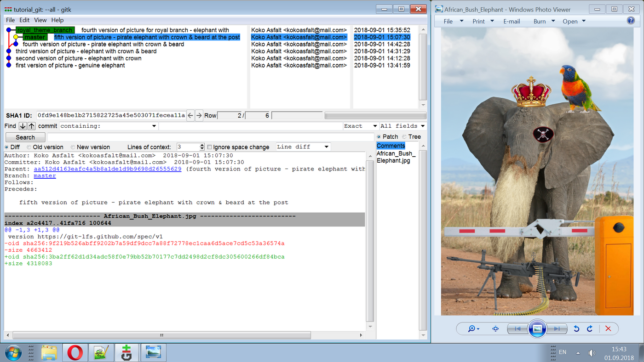Click the Search button
644x362 pixels.
click(25, 137)
